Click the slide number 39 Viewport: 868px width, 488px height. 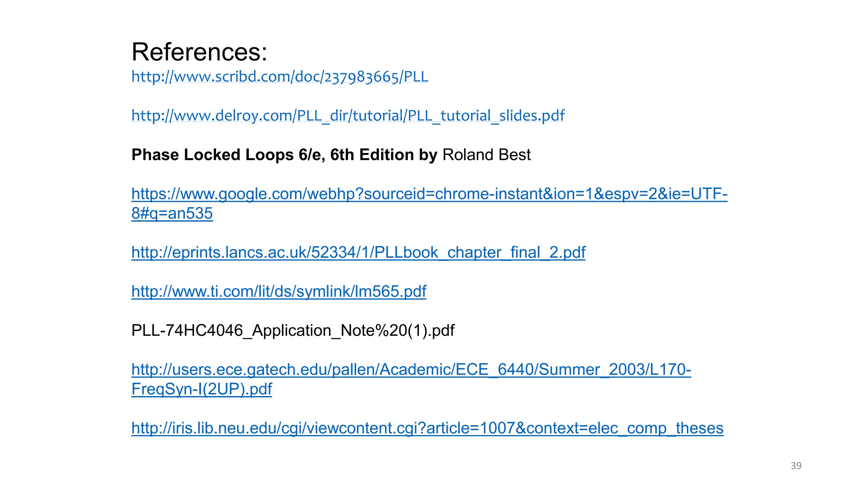[x=796, y=466]
